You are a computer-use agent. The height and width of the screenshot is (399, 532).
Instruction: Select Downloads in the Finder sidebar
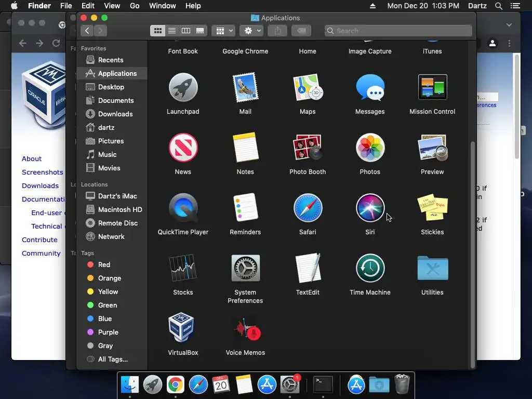click(112, 114)
